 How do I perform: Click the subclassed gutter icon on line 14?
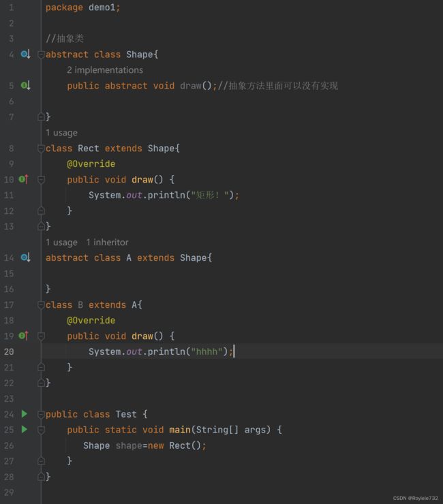(25, 257)
